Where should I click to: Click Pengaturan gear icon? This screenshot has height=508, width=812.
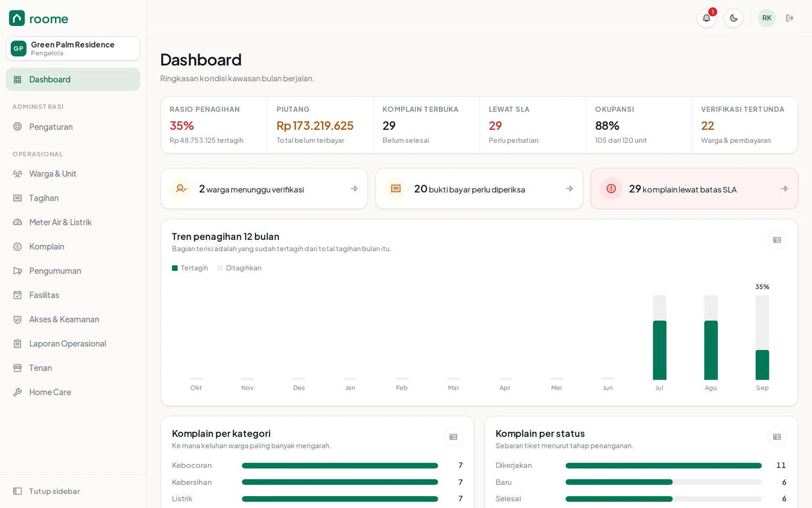coord(17,127)
